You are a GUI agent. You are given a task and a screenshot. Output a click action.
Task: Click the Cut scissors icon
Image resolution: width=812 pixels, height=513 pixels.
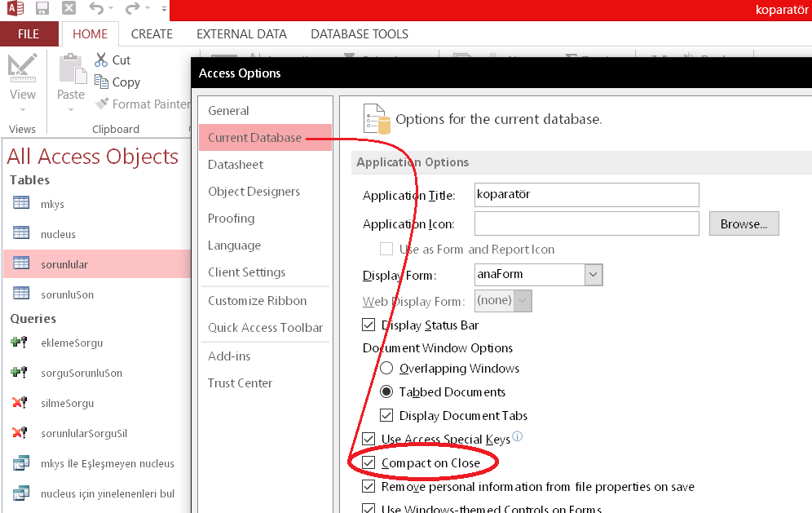click(x=101, y=60)
